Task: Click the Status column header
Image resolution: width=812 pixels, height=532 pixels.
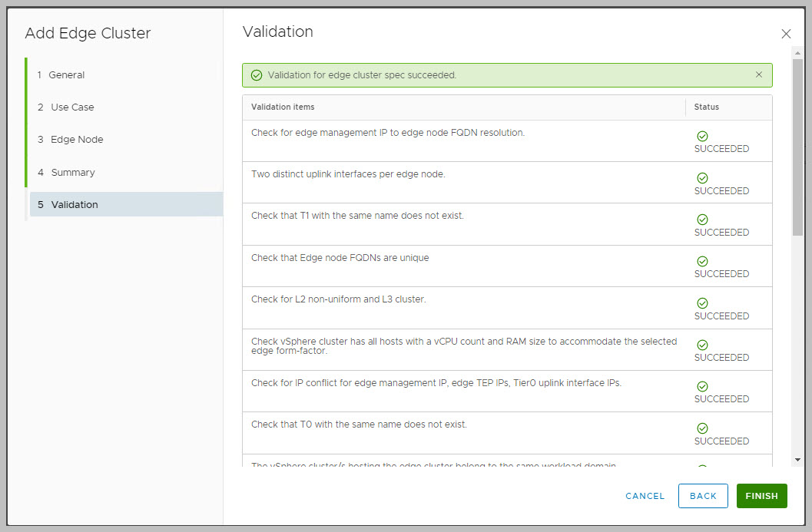Action: click(x=707, y=107)
